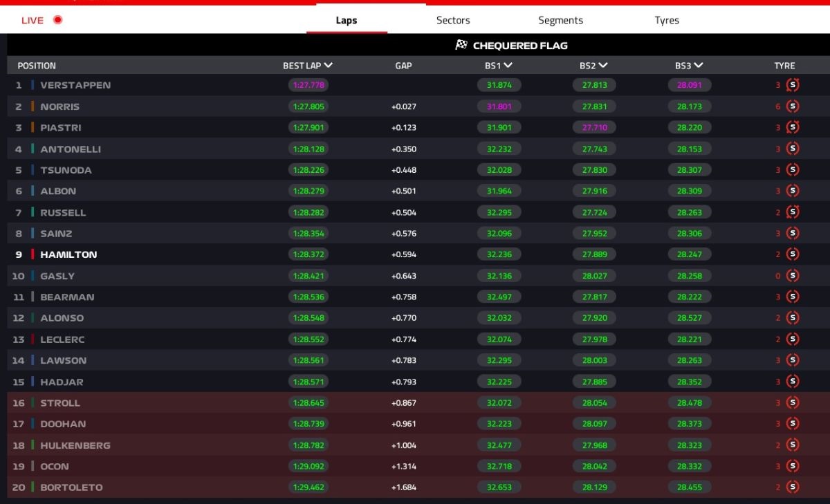The width and height of the screenshot is (830, 504).
Task: Toggle the BS3 column sort chevron
Action: click(x=699, y=66)
